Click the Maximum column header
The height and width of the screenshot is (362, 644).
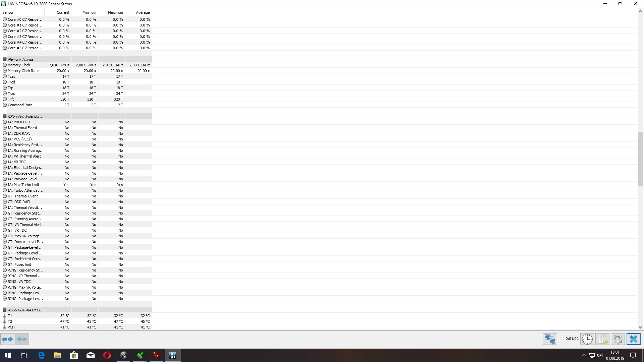point(112,12)
